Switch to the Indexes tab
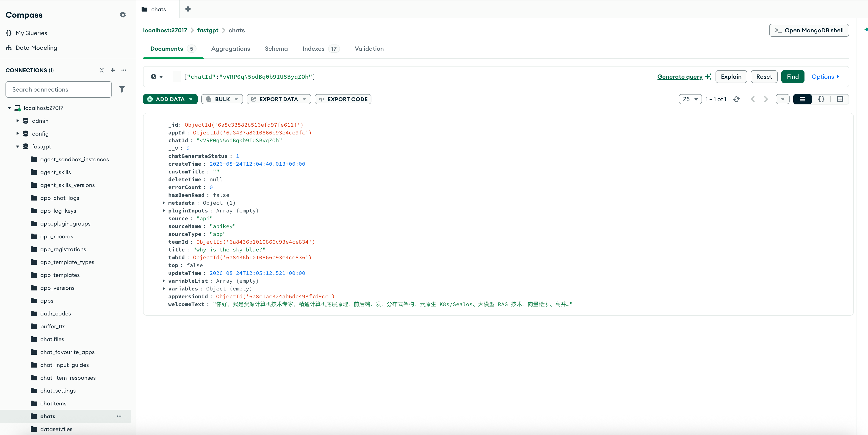The height and width of the screenshot is (435, 868). point(321,49)
